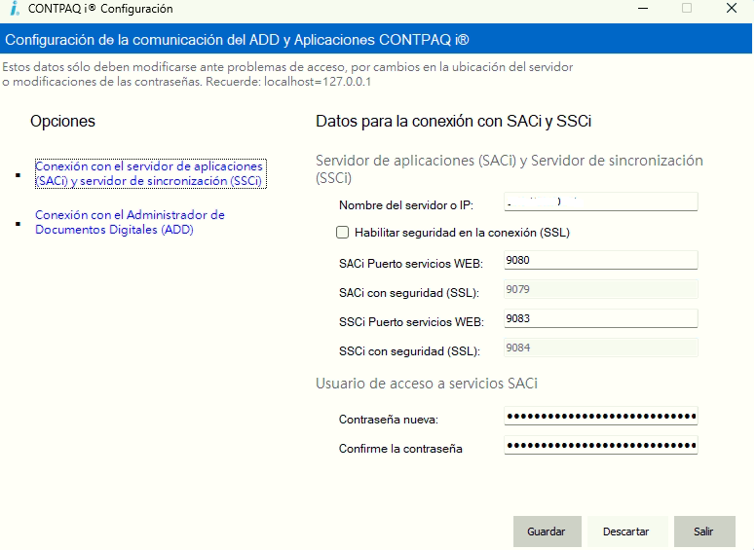Click the Descartar button

[625, 532]
